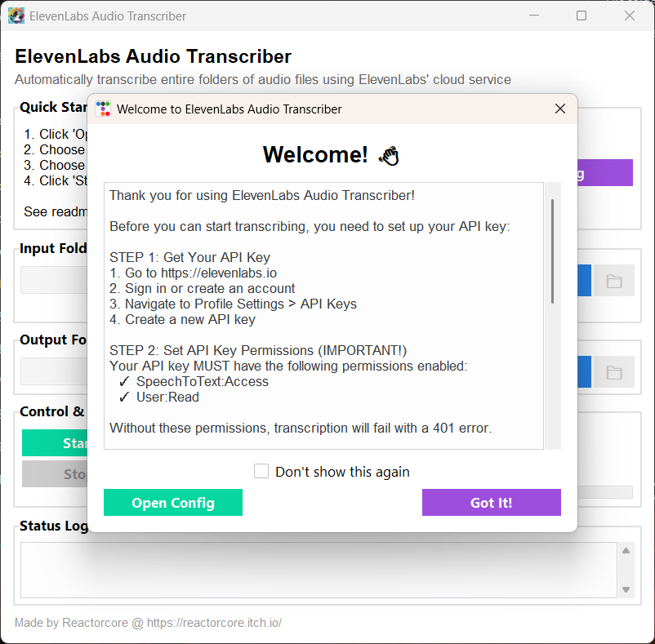Dismiss the dialog with the Got It button
655x644 pixels.
click(491, 502)
